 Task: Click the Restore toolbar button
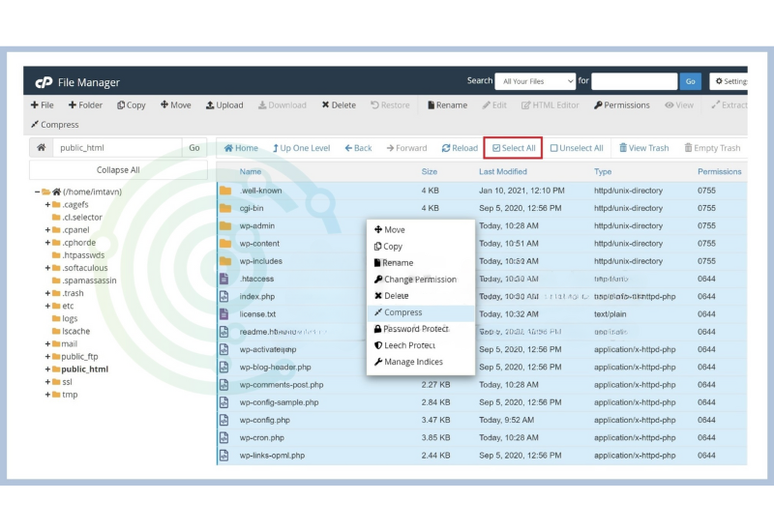point(390,105)
